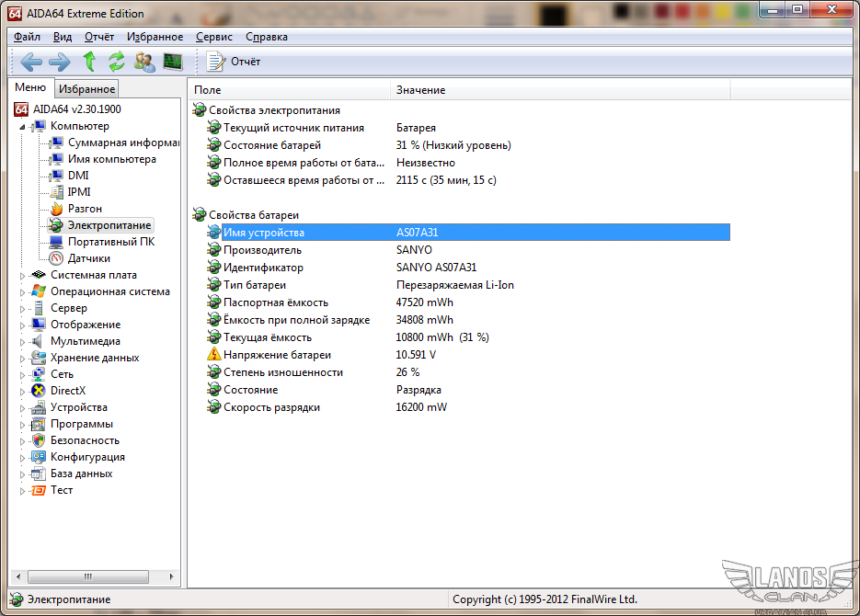The image size is (860, 616).
Task: Open the users icon in toolbar
Action: [x=144, y=62]
